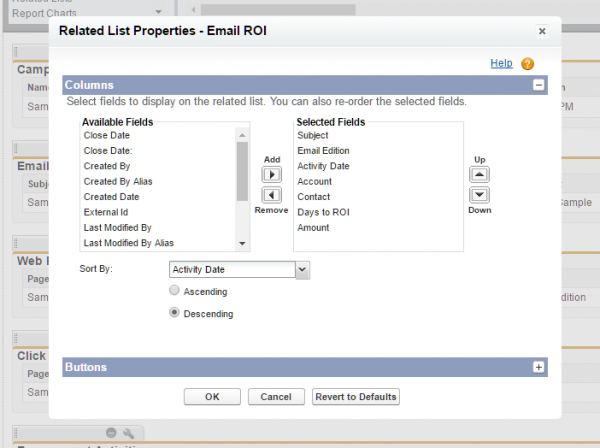Click the OK button
Viewport: 600px width, 448px height.
pos(212,397)
